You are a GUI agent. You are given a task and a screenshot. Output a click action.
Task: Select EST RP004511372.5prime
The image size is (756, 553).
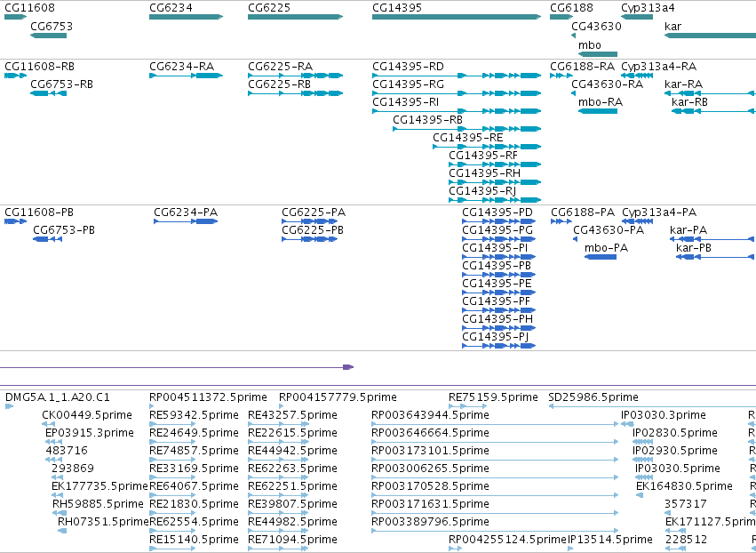coord(208,397)
